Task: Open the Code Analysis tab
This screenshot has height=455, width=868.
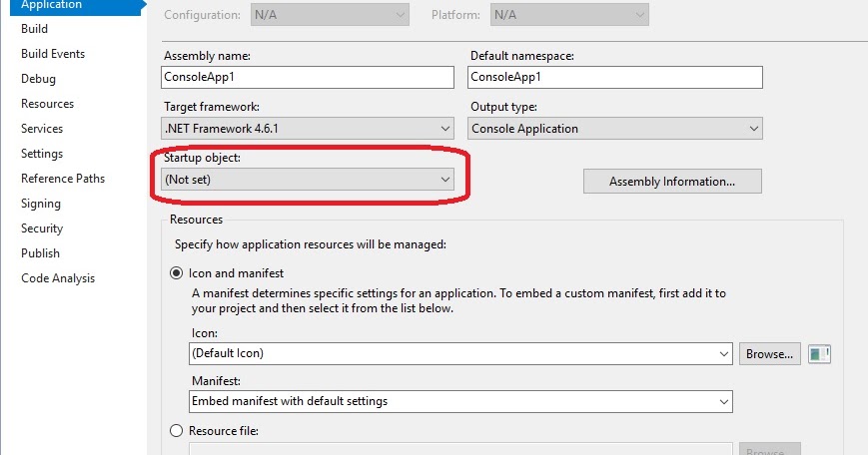Action: coord(58,278)
